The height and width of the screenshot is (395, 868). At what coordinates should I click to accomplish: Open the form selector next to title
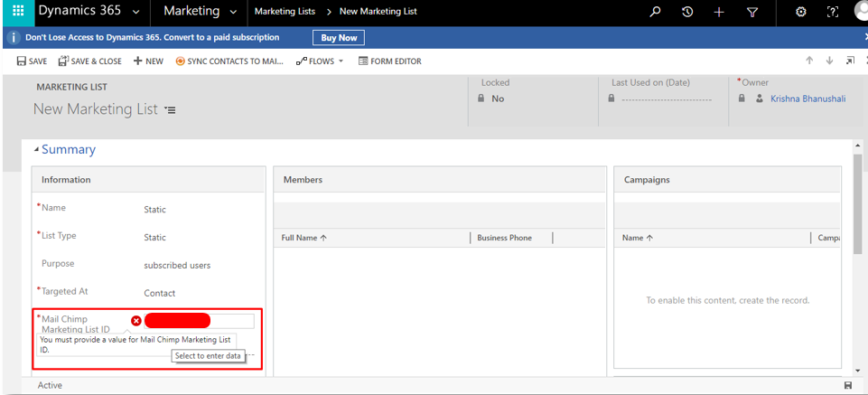(170, 110)
